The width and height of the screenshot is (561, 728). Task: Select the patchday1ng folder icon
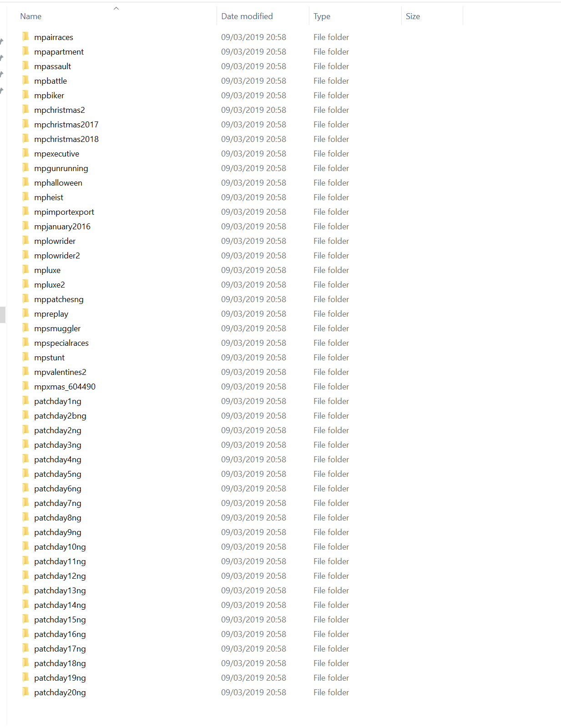click(x=26, y=400)
